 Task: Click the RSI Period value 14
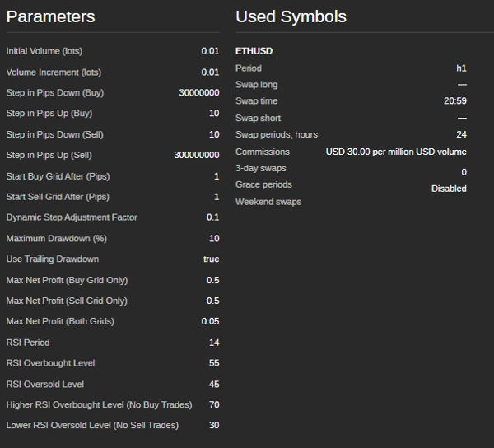(214, 343)
